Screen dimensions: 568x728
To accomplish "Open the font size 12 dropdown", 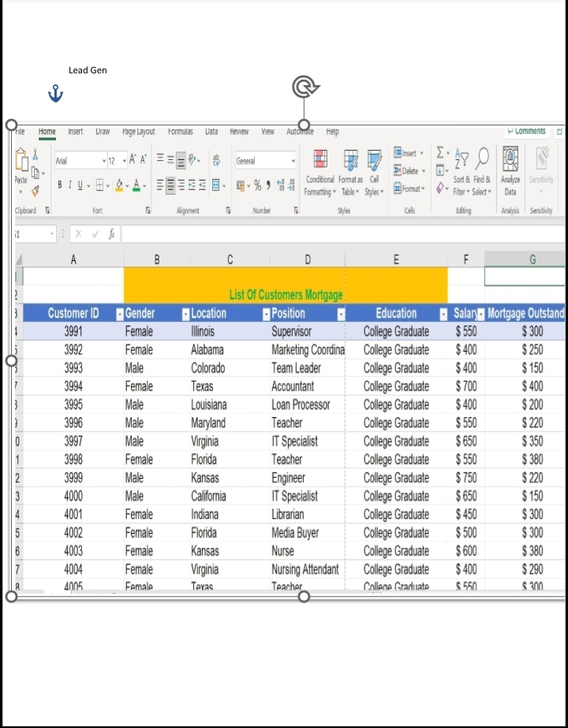I will 124,161.
